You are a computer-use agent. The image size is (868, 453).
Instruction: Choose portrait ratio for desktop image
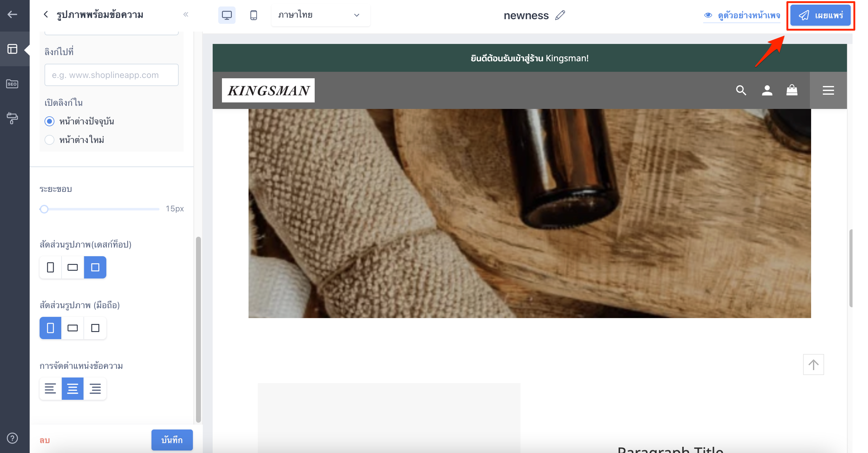(x=51, y=267)
